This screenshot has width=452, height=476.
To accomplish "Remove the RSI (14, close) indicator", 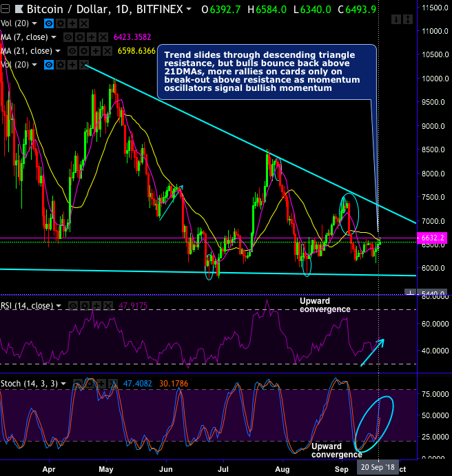I will pos(108,306).
